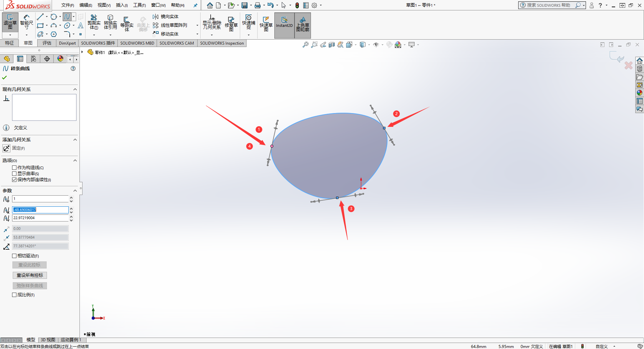Select the Circle sketch tool
This screenshot has width=644, height=349.
(x=54, y=17)
